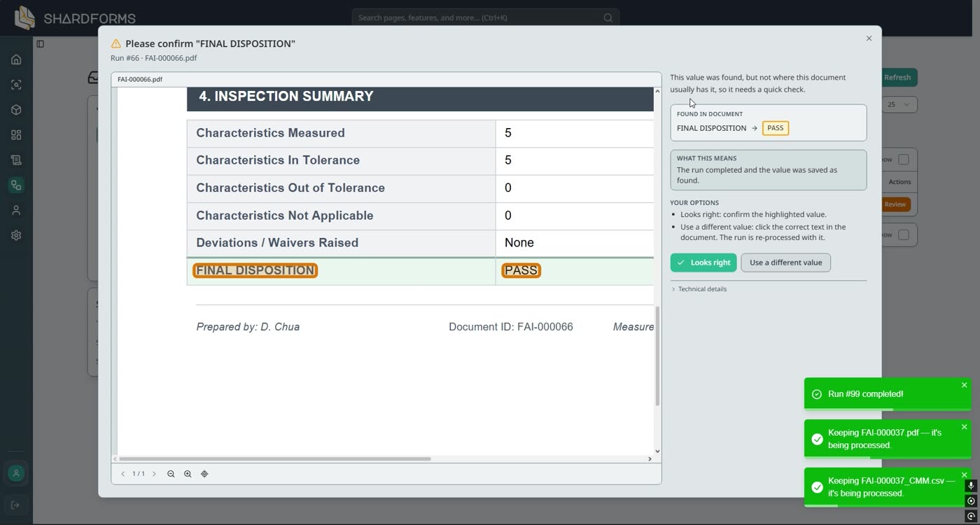Go to next PDF page
The height and width of the screenshot is (525, 980).
click(x=154, y=474)
